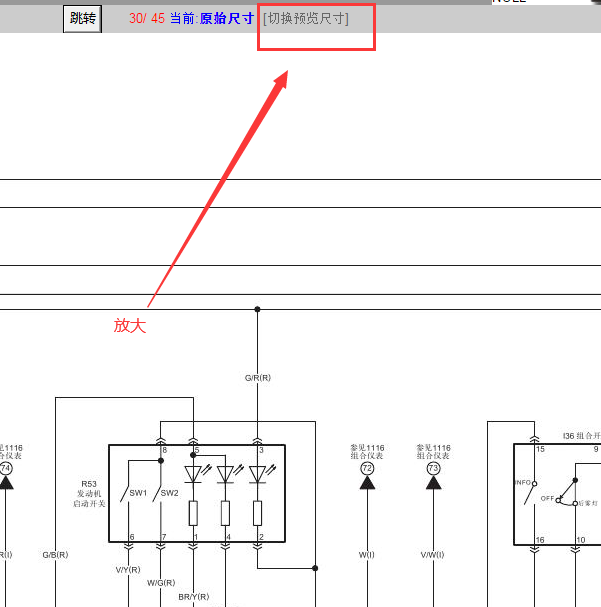Click the 当前:原始尺寸 current size label
601x607 pixels.
pos(212,18)
